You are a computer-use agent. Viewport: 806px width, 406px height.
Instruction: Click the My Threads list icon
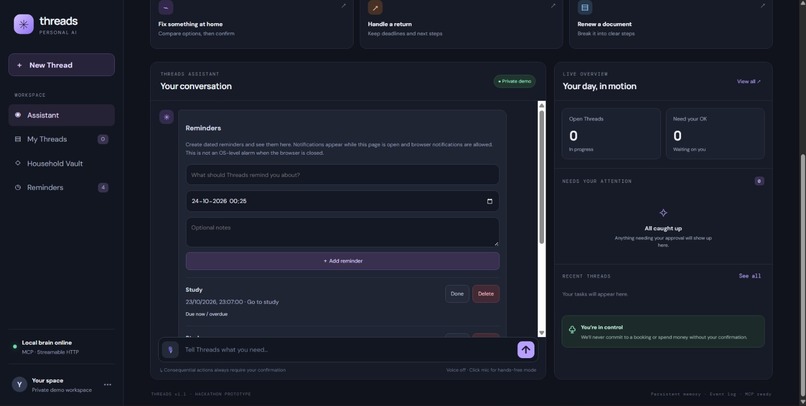(x=18, y=139)
